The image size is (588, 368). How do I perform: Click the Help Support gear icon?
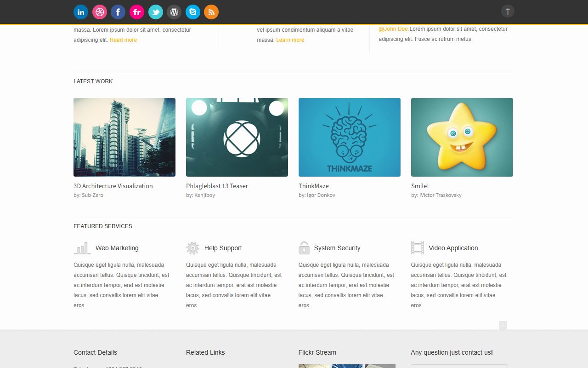(193, 248)
